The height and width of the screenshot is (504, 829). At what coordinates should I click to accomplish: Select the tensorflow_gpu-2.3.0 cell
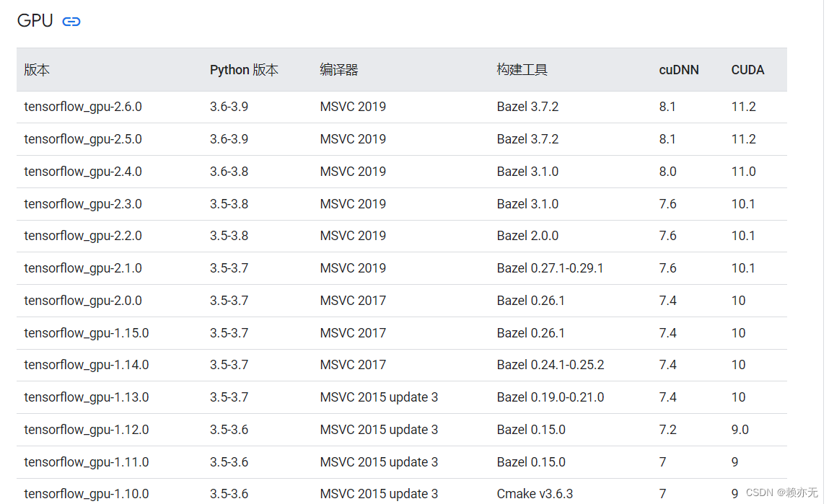[x=83, y=204]
